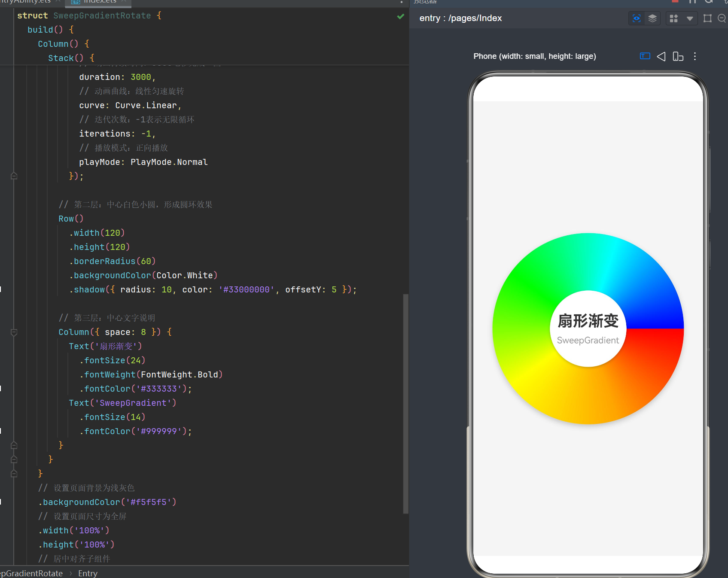The height and width of the screenshot is (578, 728).
Task: Click '扇形渐变' title in the phone preview
Action: coord(588,321)
